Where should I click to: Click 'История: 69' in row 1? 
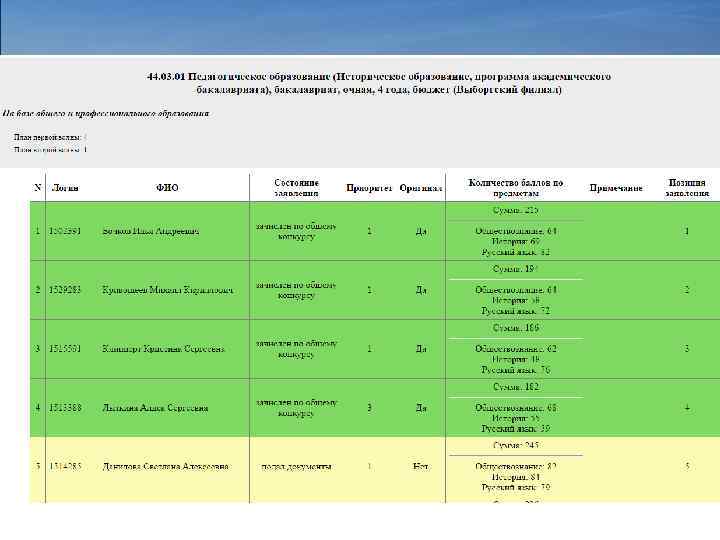click(x=515, y=242)
